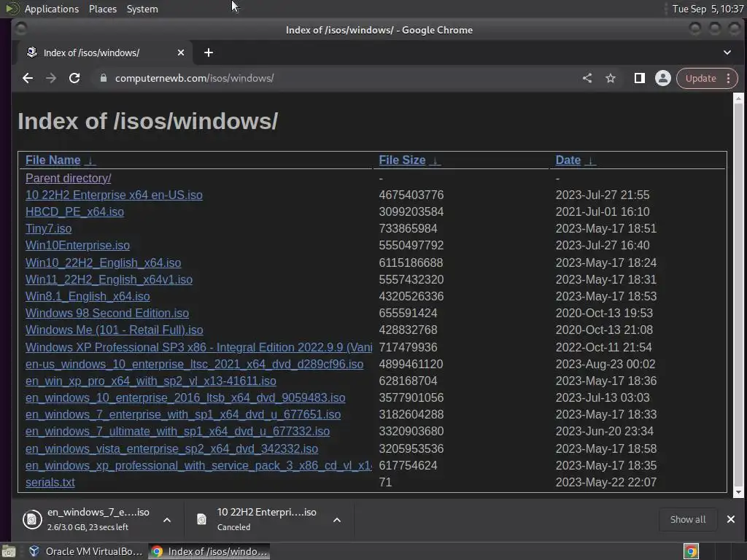This screenshot has height=560, width=747.
Task: Open the serials.txt file
Action: point(50,482)
